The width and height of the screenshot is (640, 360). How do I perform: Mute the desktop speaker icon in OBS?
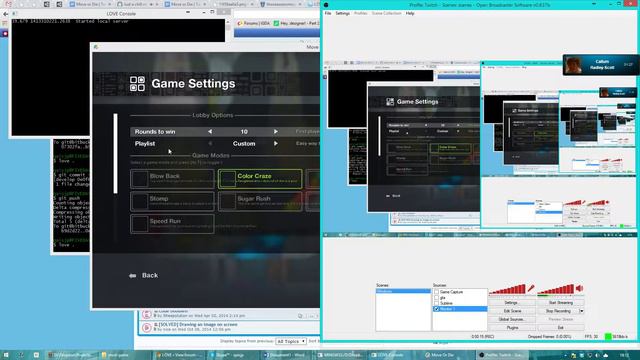click(x=579, y=289)
